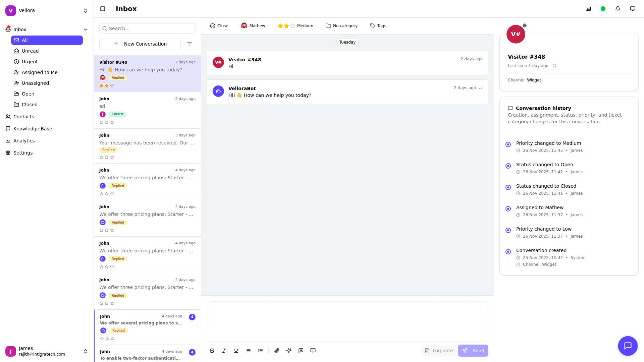Open the notifications bell
Screen dimensions: 644x362
[x=618, y=9]
